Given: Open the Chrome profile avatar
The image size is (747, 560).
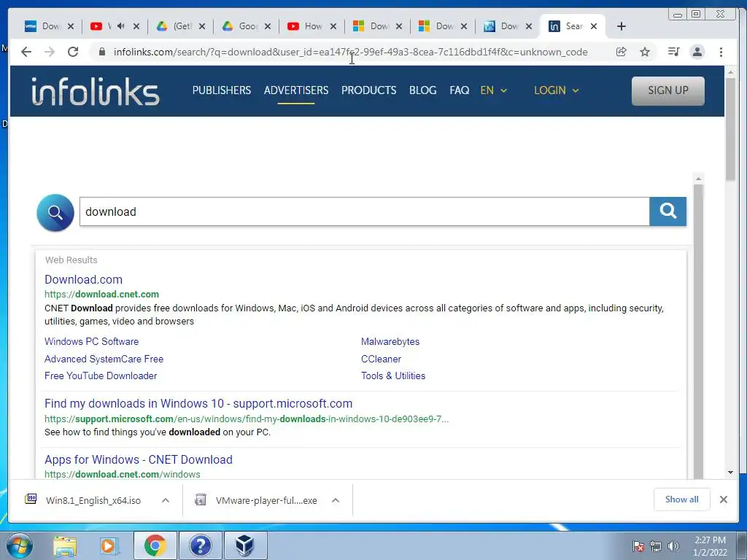Looking at the screenshot, I should (697, 52).
